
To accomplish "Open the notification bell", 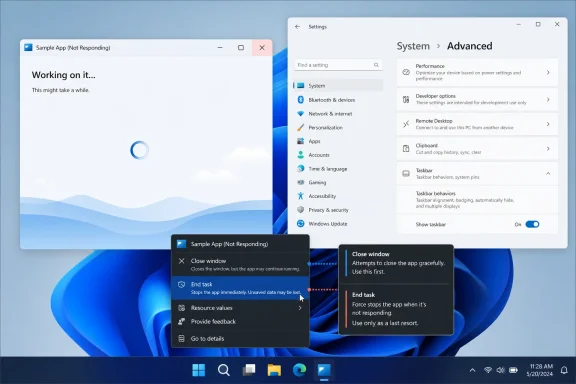I will click(564, 370).
